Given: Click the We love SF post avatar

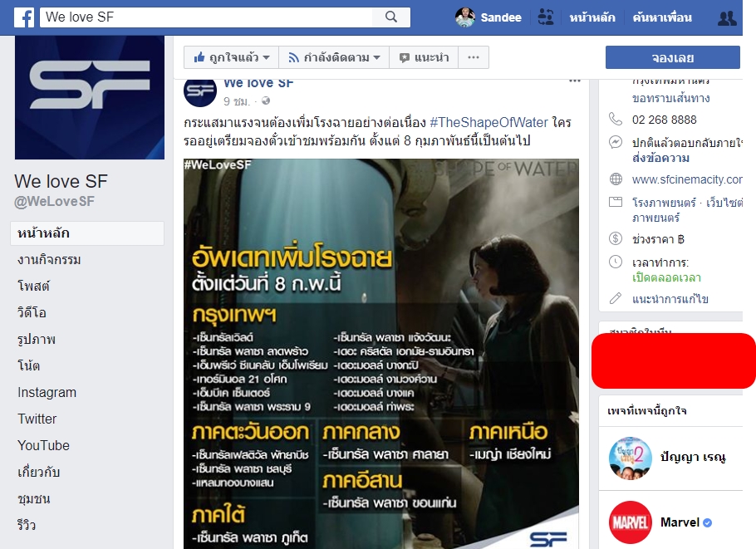Looking at the screenshot, I should click(x=199, y=91).
